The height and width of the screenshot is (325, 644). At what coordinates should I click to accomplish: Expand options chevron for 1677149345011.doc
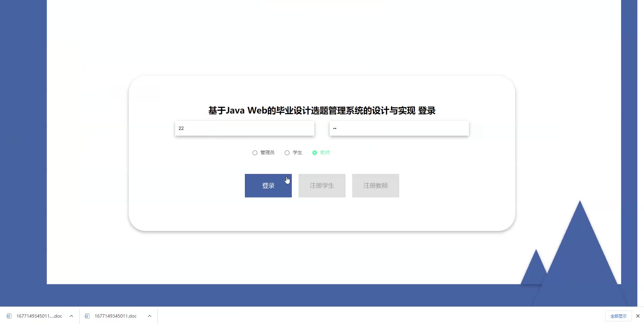click(150, 316)
